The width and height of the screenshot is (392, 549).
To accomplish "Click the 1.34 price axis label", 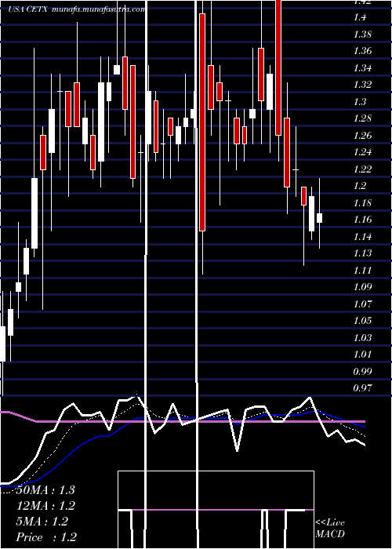I will [x=362, y=67].
